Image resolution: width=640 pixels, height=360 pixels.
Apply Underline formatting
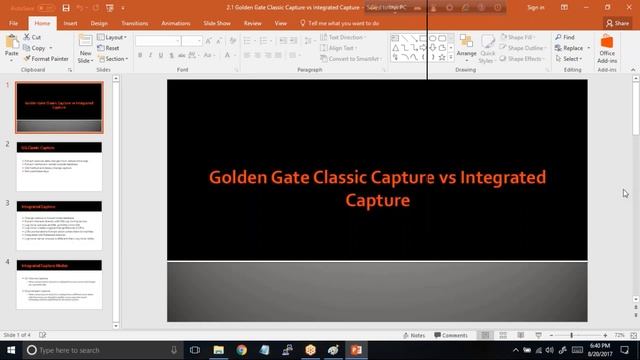tap(161, 55)
